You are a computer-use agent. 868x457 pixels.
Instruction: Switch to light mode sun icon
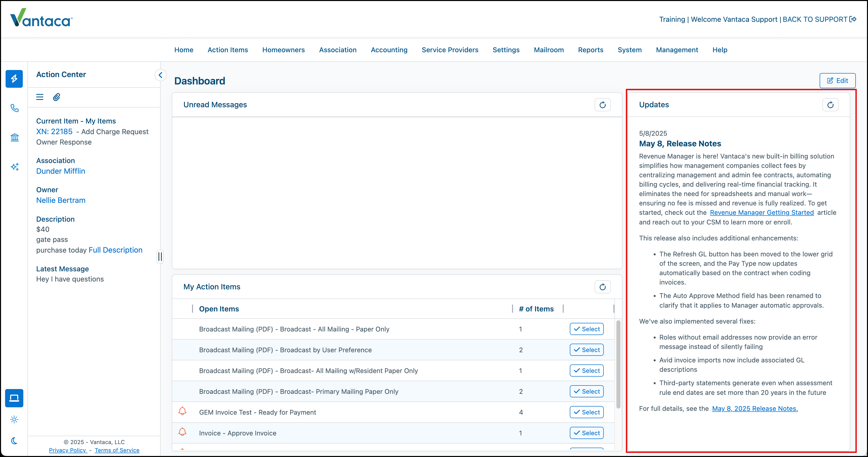tap(14, 419)
